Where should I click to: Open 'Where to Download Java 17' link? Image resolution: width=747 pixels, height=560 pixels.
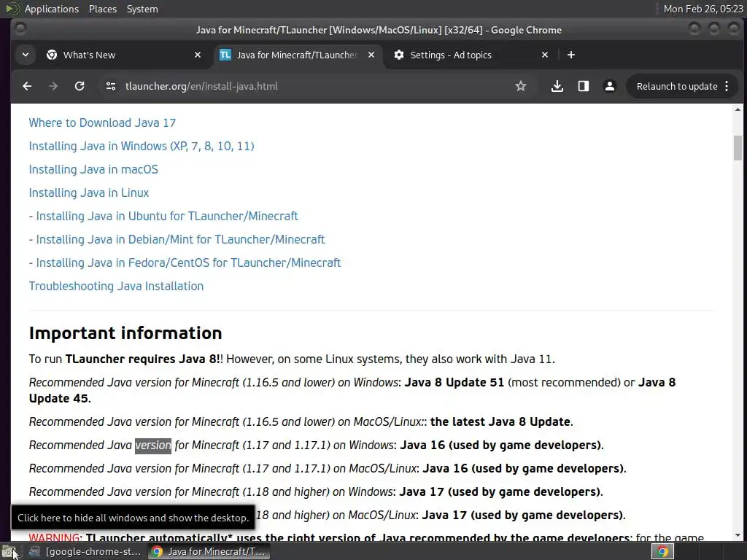coord(102,122)
